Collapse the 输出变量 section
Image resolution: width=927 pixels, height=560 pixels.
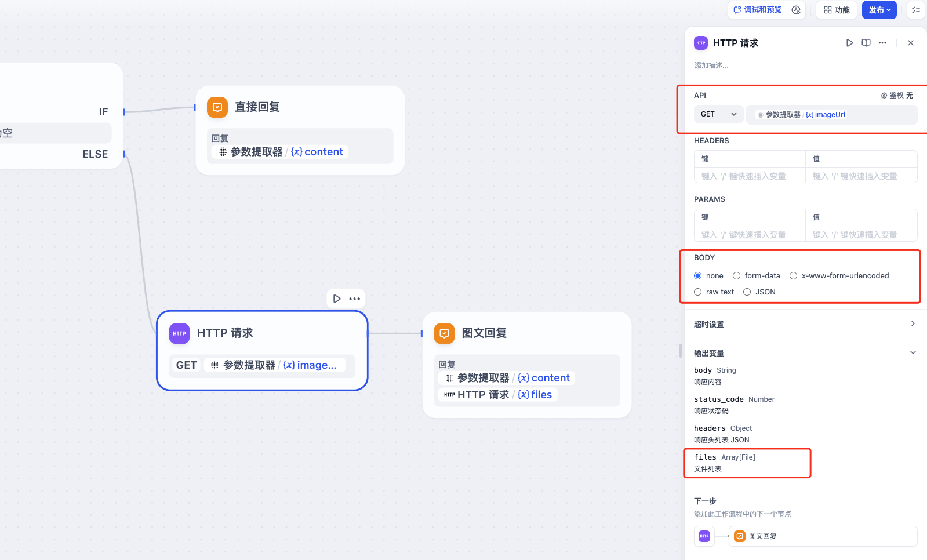[x=913, y=352]
